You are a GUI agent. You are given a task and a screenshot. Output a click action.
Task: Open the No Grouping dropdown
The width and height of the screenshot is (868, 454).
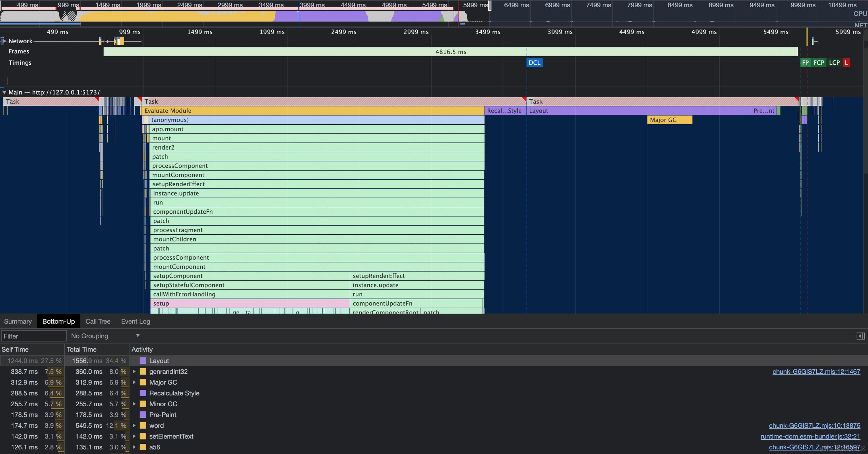pos(105,336)
